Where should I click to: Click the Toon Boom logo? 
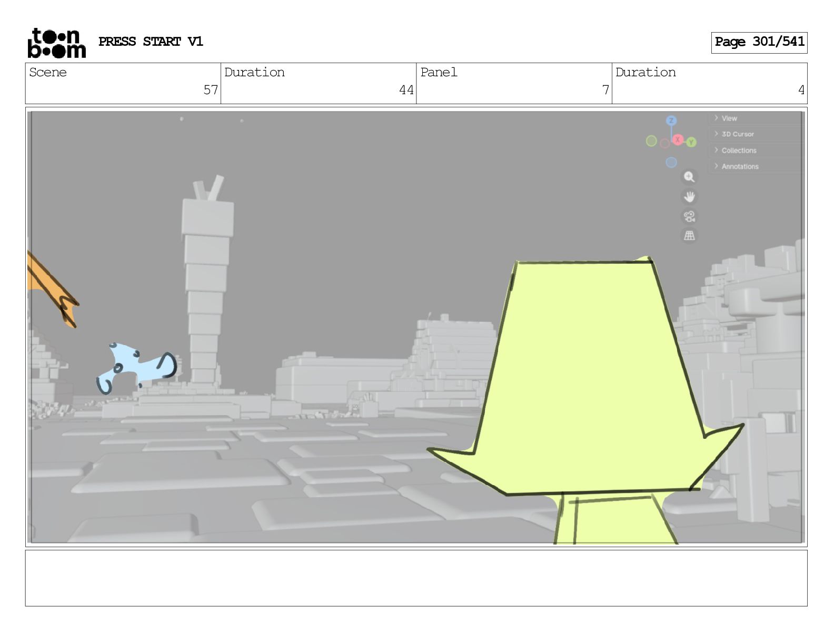coord(56,43)
